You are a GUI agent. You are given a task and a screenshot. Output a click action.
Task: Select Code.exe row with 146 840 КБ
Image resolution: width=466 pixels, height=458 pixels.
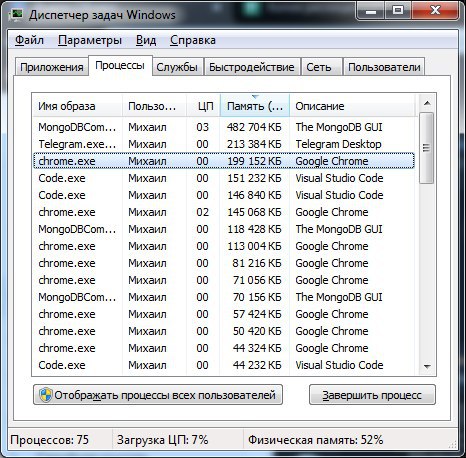tap(224, 195)
